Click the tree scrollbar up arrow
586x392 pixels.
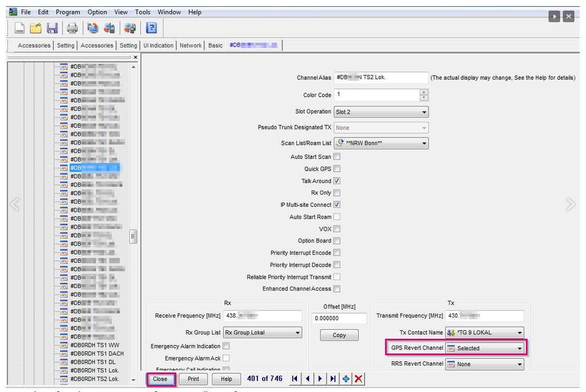tap(133, 67)
